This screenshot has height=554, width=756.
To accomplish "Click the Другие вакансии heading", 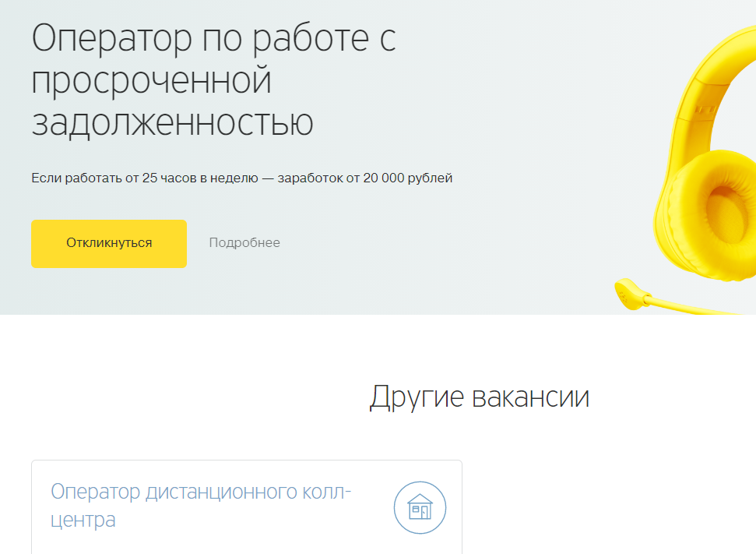I will (x=480, y=397).
